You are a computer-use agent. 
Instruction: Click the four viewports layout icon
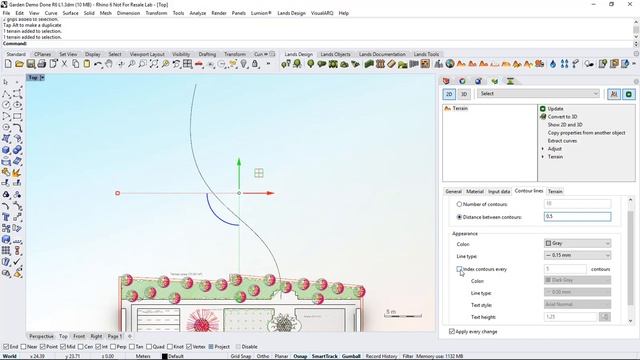[187, 64]
